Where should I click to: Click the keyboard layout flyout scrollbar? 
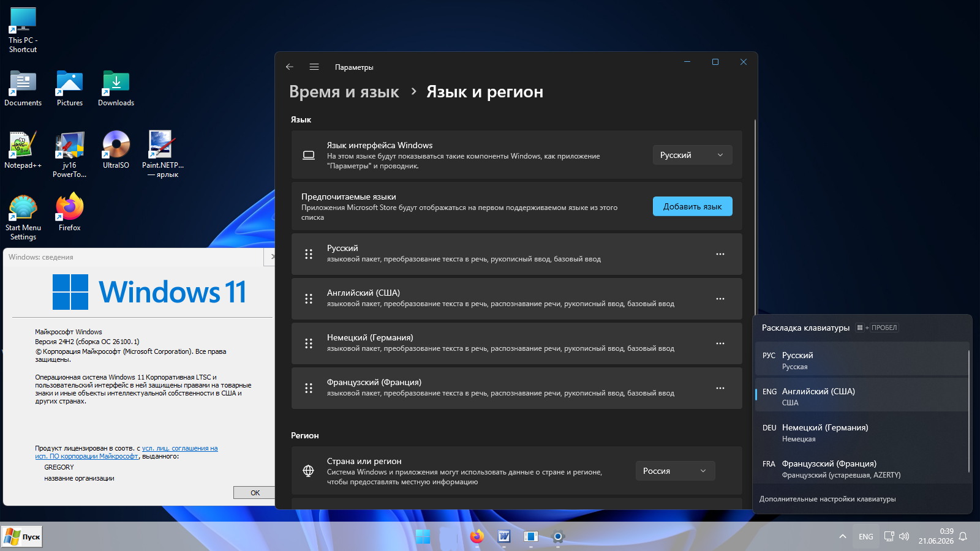[x=968, y=411]
